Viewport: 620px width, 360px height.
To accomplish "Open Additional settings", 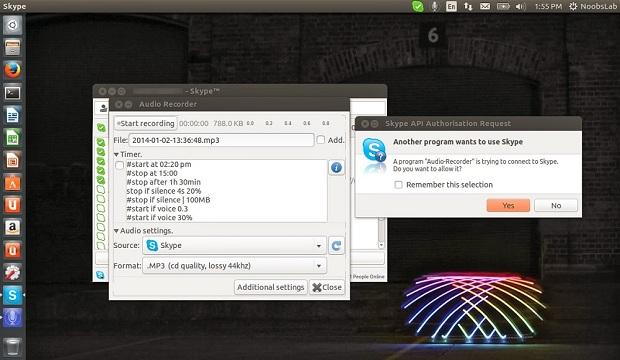I will click(x=270, y=287).
